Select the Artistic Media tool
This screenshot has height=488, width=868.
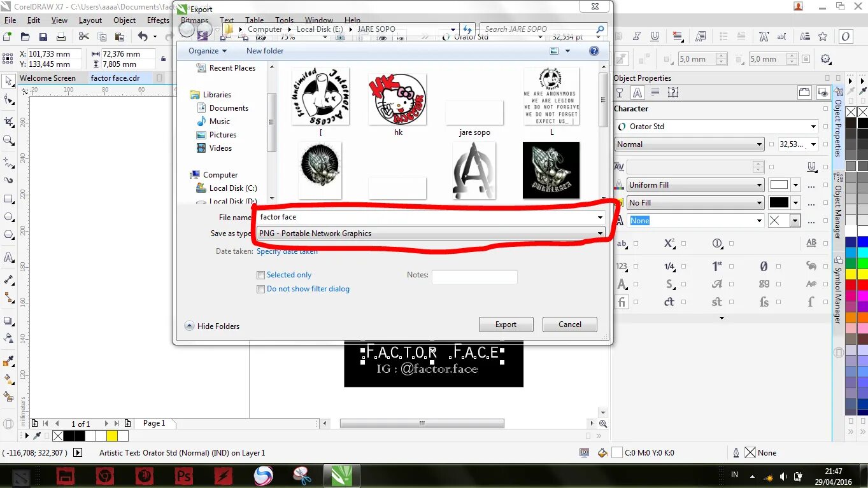pyautogui.click(x=8, y=180)
